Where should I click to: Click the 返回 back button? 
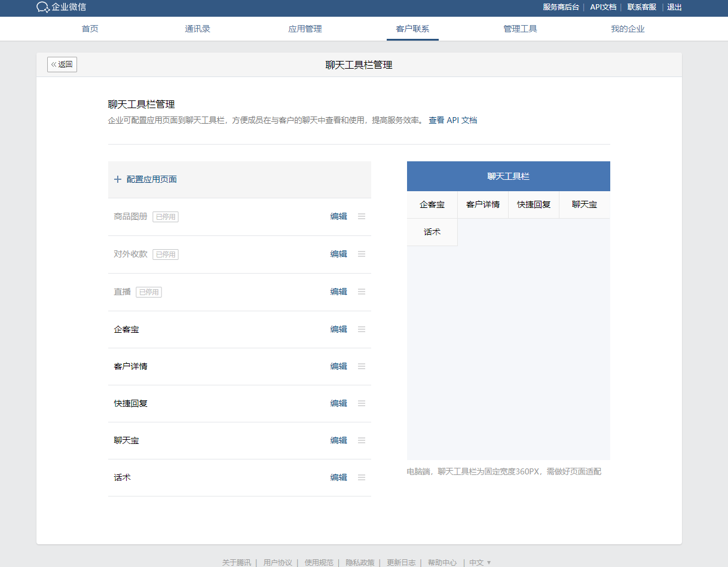[x=62, y=64]
